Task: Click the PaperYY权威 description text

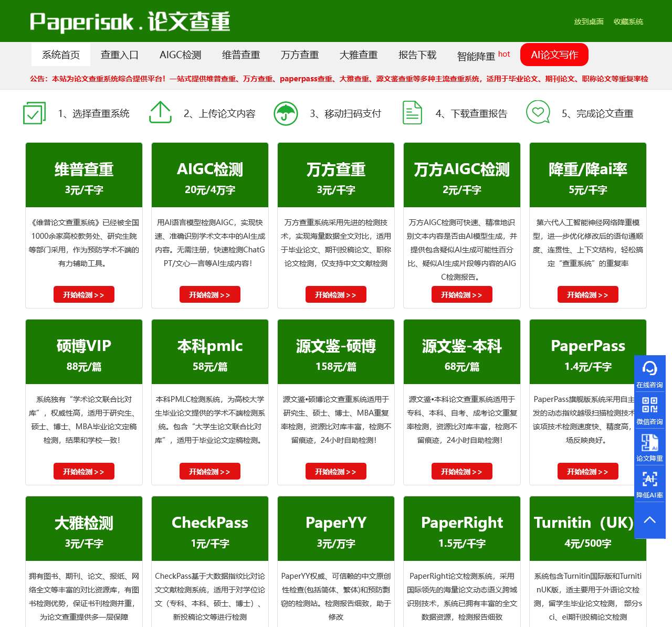Action: [336, 597]
